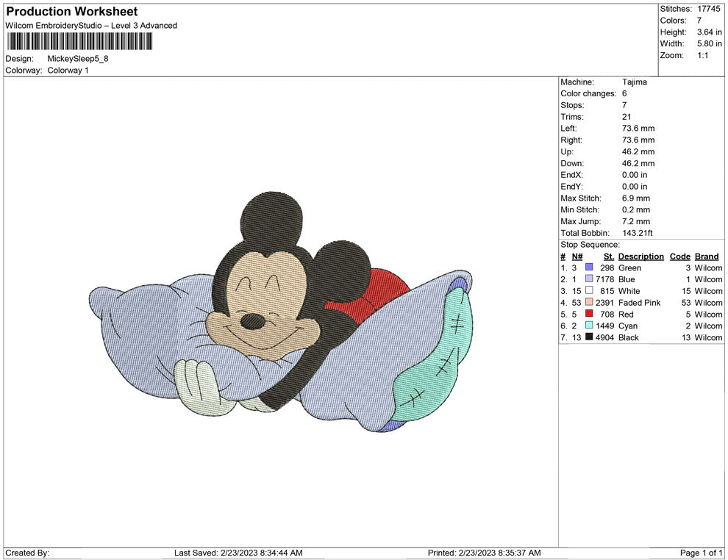Click the Description column header

coord(640,256)
